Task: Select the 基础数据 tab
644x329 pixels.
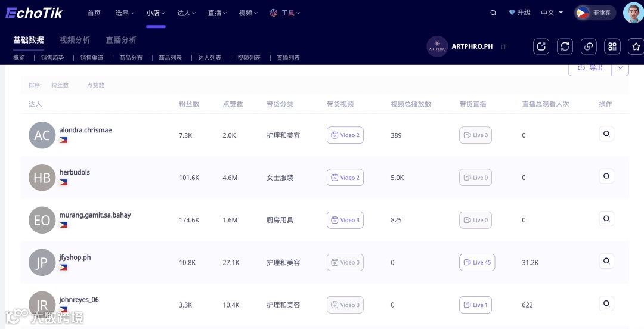Action: (x=29, y=40)
